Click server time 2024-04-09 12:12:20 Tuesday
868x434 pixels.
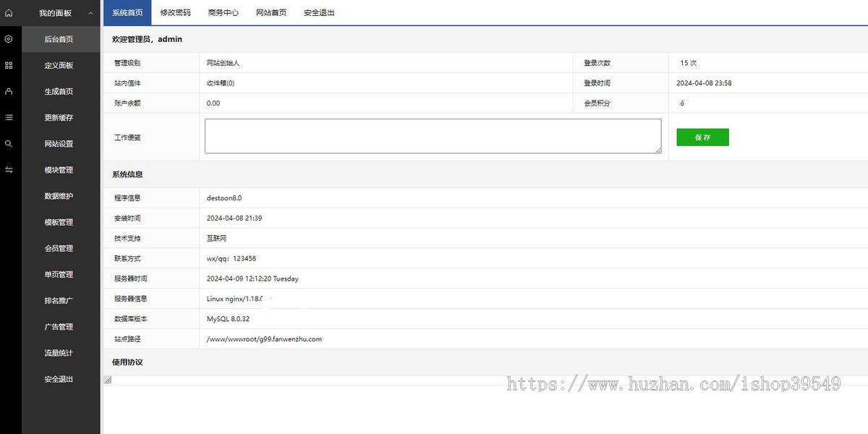point(252,278)
